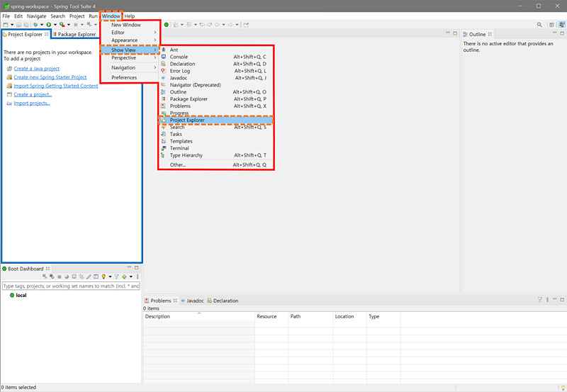Select Preferences in Window menu

pyautogui.click(x=130, y=77)
